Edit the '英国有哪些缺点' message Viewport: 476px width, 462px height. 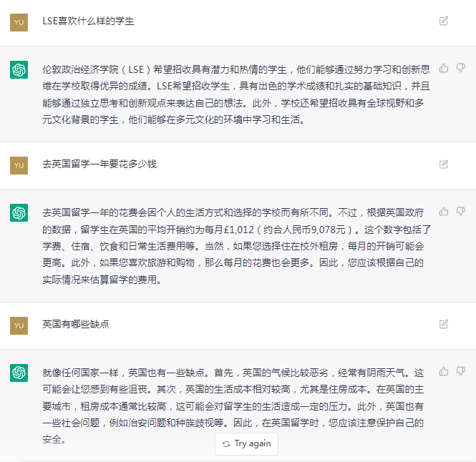tap(444, 324)
